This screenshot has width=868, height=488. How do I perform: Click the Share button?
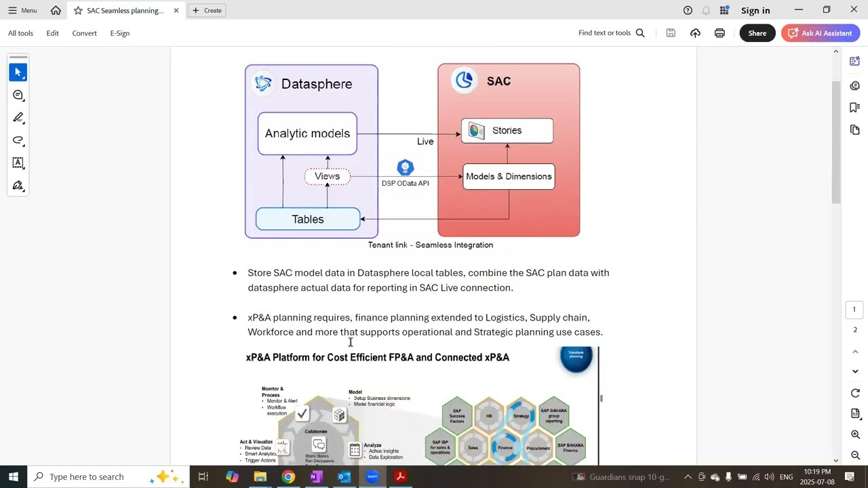pyautogui.click(x=757, y=33)
